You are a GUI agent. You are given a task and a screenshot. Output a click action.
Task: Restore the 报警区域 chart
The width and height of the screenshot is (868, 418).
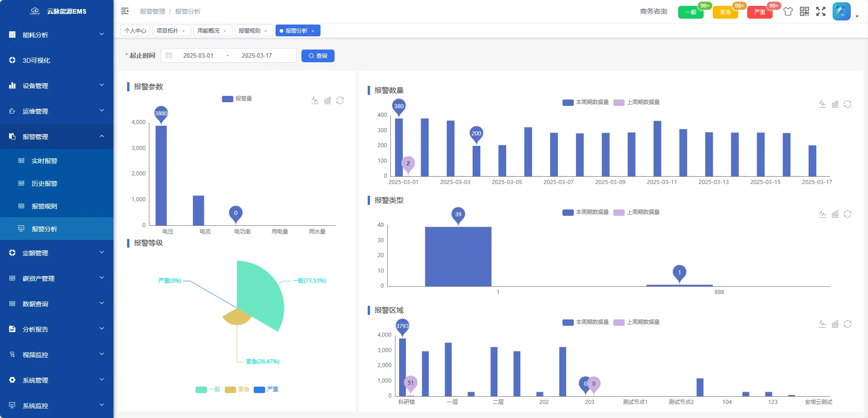point(848,324)
